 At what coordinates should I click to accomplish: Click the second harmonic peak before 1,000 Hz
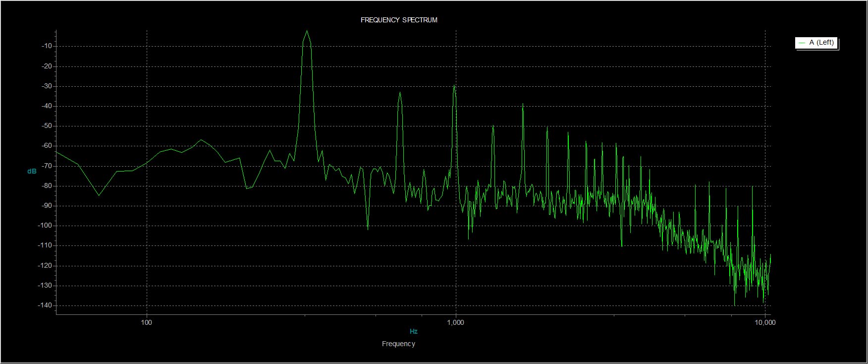(400, 93)
